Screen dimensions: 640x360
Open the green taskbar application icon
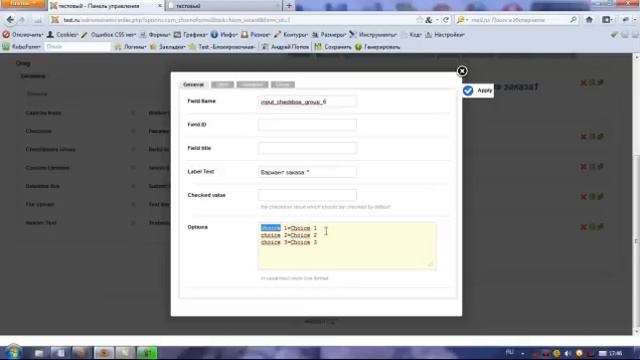coord(147,352)
